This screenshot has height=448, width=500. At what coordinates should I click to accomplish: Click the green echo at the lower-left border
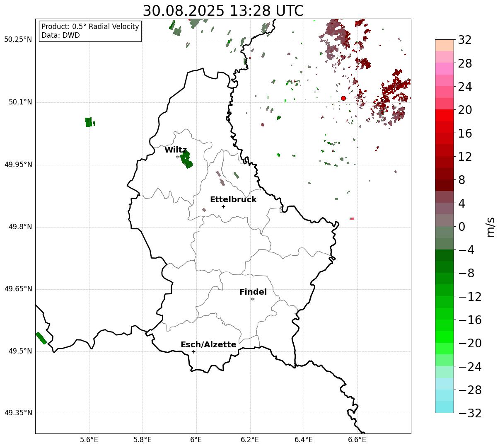coord(41,338)
